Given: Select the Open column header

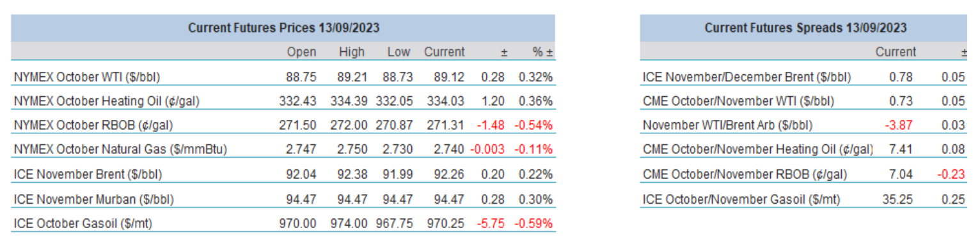Looking at the screenshot, I should click(301, 52).
